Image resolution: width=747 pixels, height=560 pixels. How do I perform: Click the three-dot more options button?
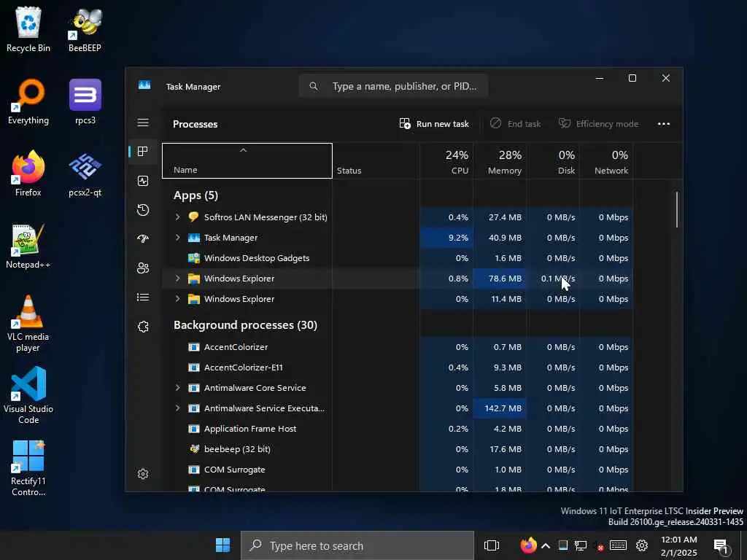coord(664,124)
